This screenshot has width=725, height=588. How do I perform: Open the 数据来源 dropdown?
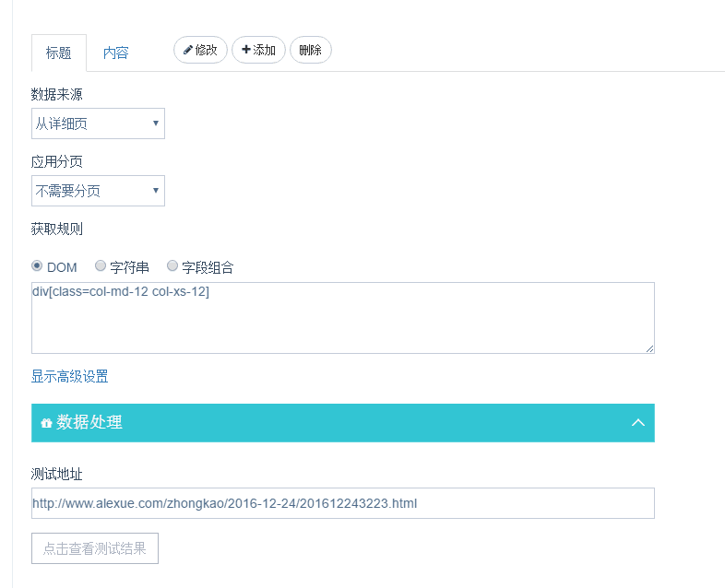[98, 123]
